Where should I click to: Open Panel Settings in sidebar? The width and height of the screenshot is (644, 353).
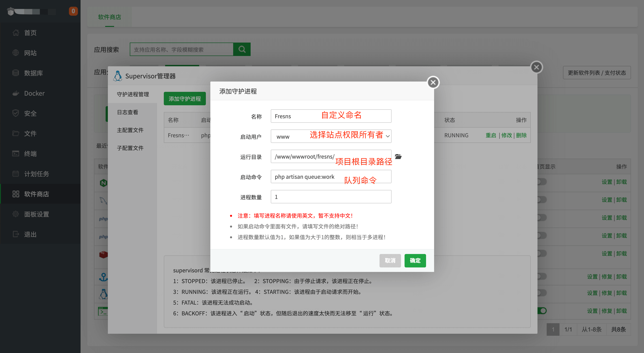click(40, 214)
